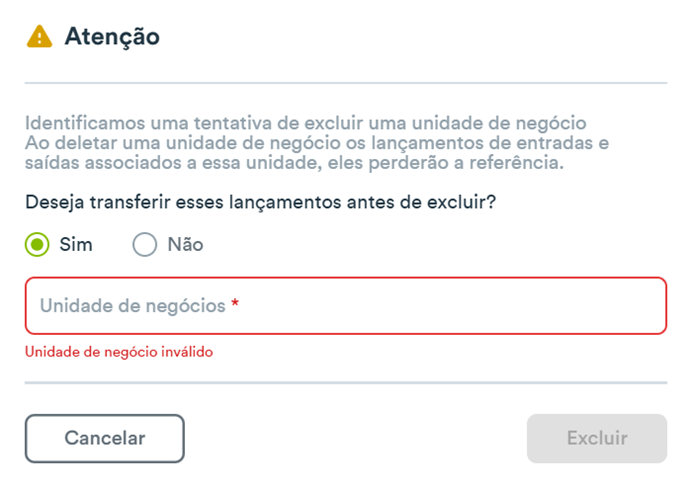Screen dimensions: 693x487
Task: Click the Cancelar button
Action: click(105, 438)
